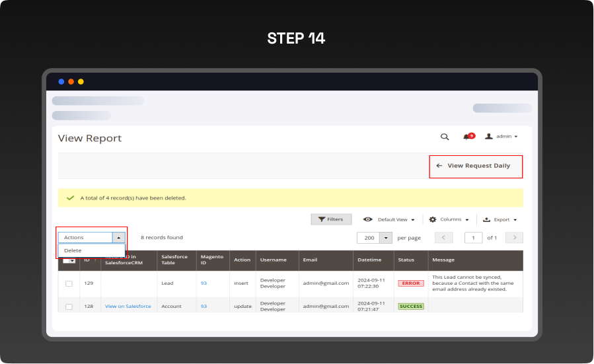Click the admin user account icon
The width and height of the screenshot is (594, 364).
[489, 137]
